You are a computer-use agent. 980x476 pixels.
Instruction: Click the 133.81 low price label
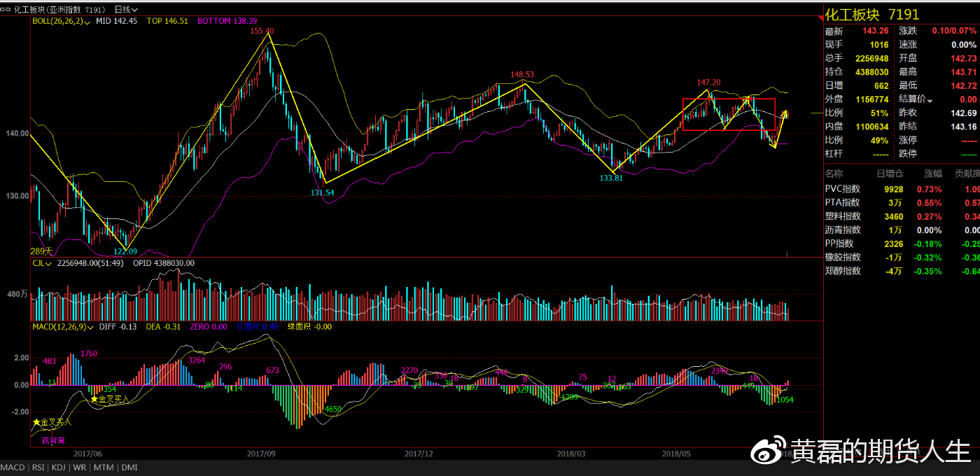tap(610, 178)
